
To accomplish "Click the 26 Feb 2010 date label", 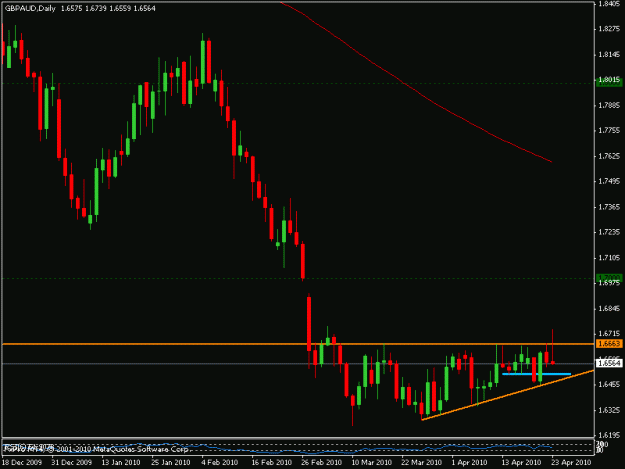I will click(x=321, y=463).
